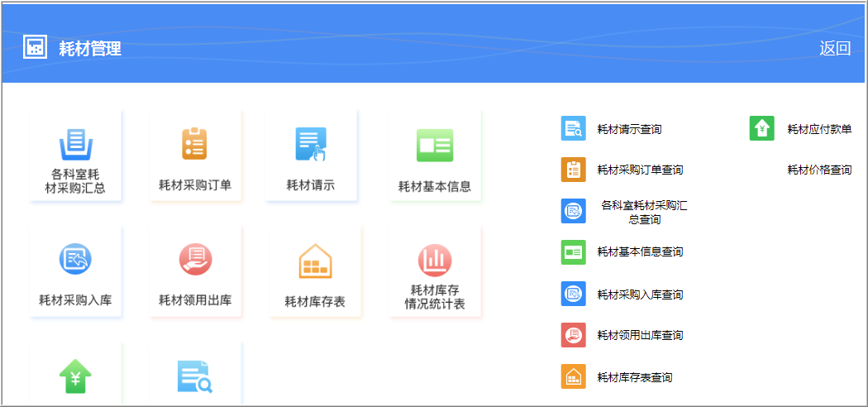Open the 耗材基本信息 green card icon

point(435,145)
